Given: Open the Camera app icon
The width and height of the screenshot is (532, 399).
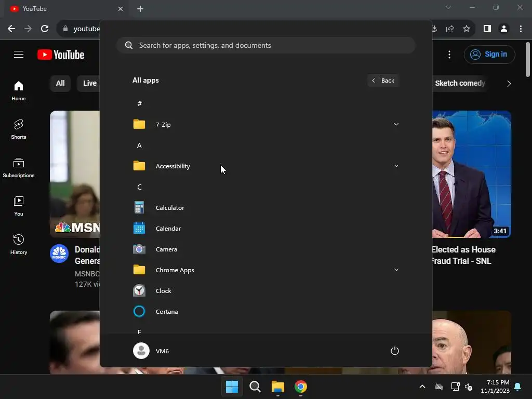Looking at the screenshot, I should click(x=139, y=249).
